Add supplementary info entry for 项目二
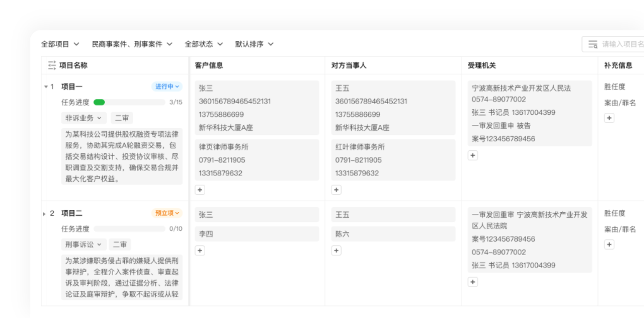The height and width of the screenshot is (318, 644). (609, 245)
